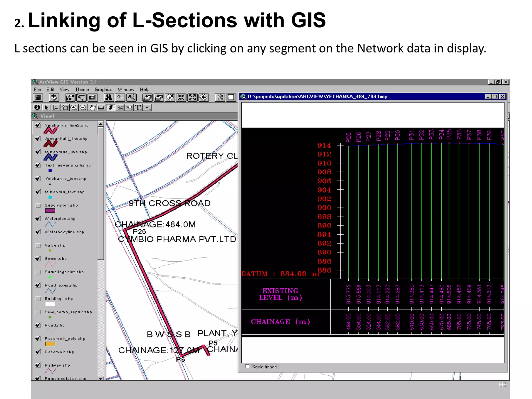Open the Draw Point tool dropdown
The height and width of the screenshot is (399, 532).
click(147, 108)
